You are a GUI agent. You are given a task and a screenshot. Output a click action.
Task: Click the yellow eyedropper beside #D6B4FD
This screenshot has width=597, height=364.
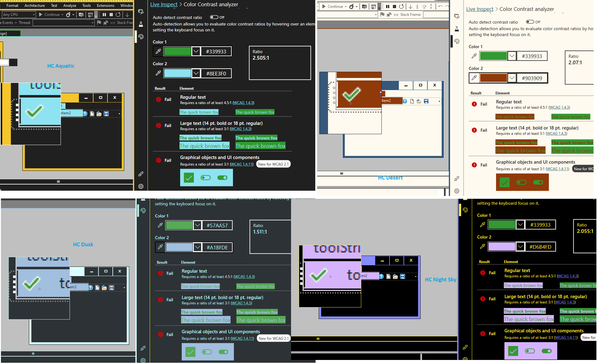tap(482, 247)
